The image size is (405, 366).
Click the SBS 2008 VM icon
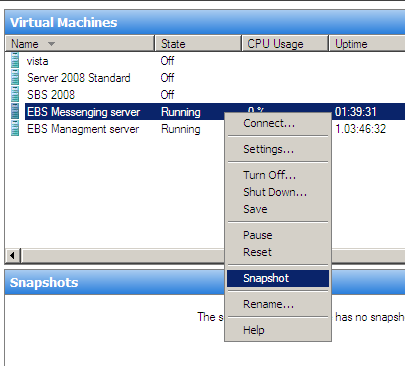click(x=15, y=95)
